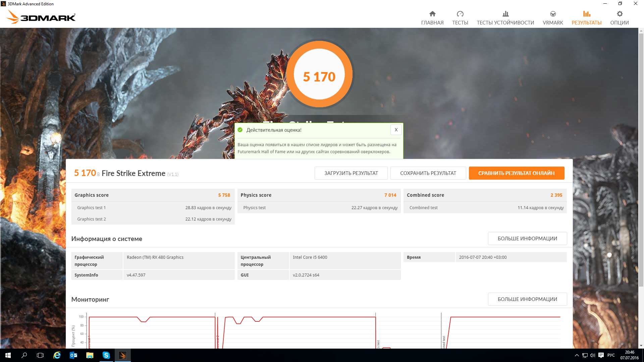Open more system info via БОЛЬШЕ ИНФОРМАЦИИ

pyautogui.click(x=527, y=239)
